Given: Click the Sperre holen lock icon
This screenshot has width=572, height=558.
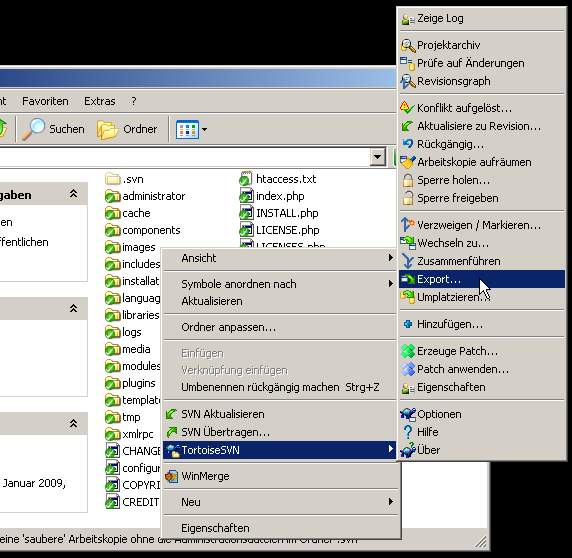Looking at the screenshot, I should point(408,180).
